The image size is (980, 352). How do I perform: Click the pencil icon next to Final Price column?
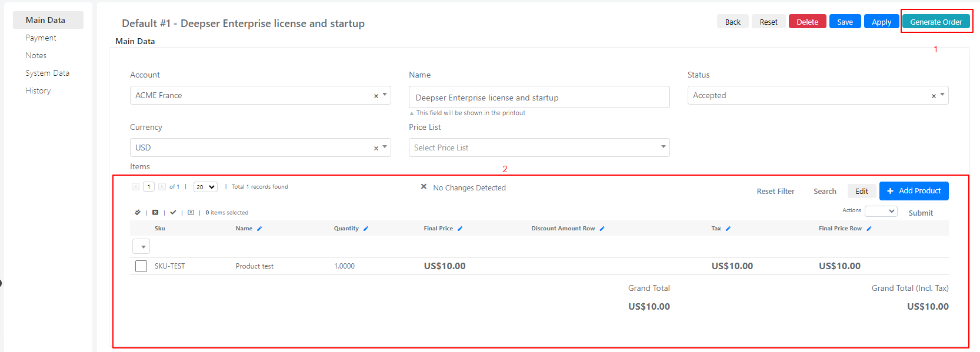pyautogui.click(x=460, y=229)
